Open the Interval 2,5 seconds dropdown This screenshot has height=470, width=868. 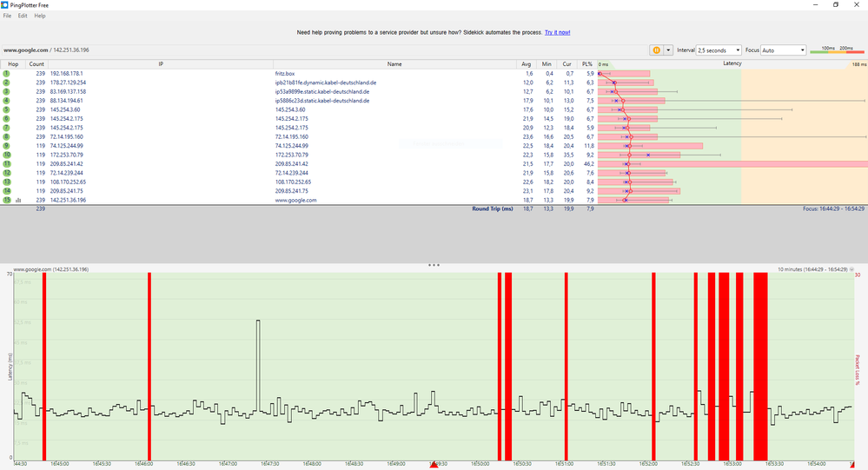[x=719, y=50]
